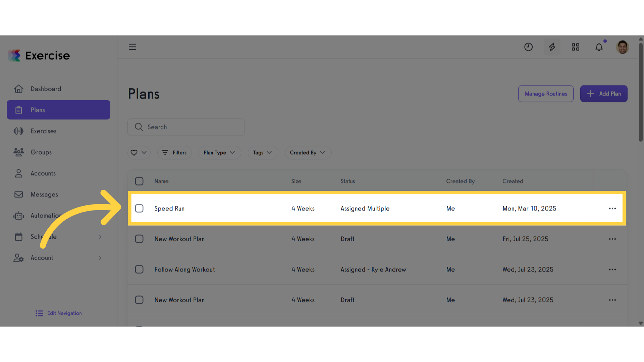Open the Created By dropdown

308,153
